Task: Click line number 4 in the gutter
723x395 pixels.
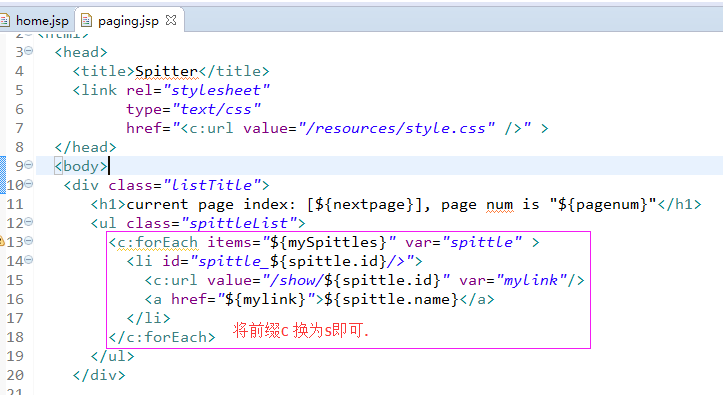Action: pyautogui.click(x=19, y=71)
